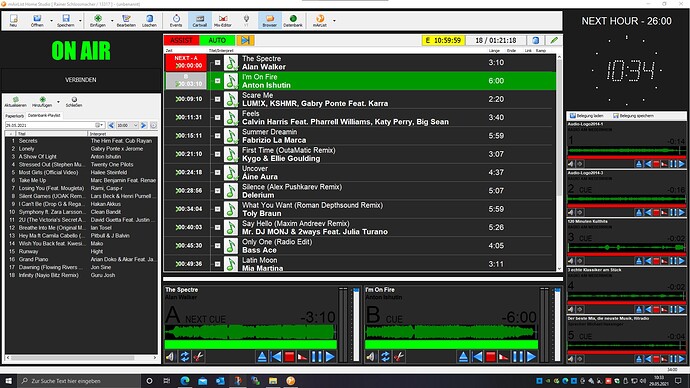This screenshot has height=388, width=690.
Task: Click the orange skip-to-next button
Action: click(x=245, y=40)
